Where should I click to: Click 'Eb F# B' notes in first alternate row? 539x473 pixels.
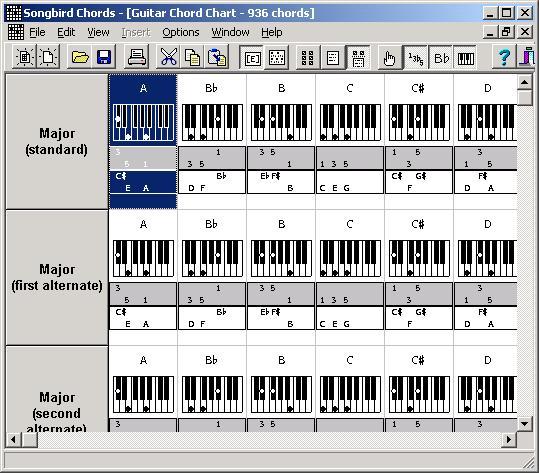point(281,318)
